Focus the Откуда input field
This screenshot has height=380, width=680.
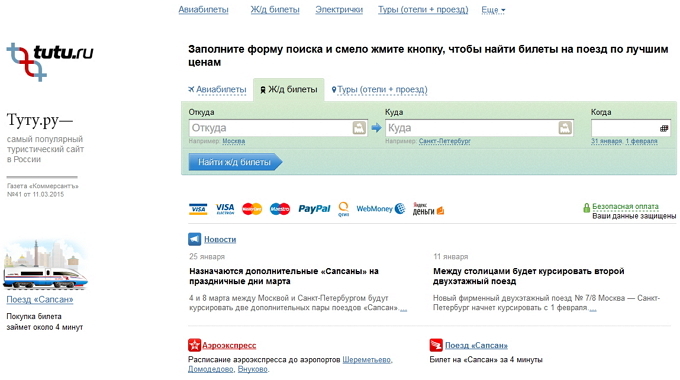coord(278,128)
